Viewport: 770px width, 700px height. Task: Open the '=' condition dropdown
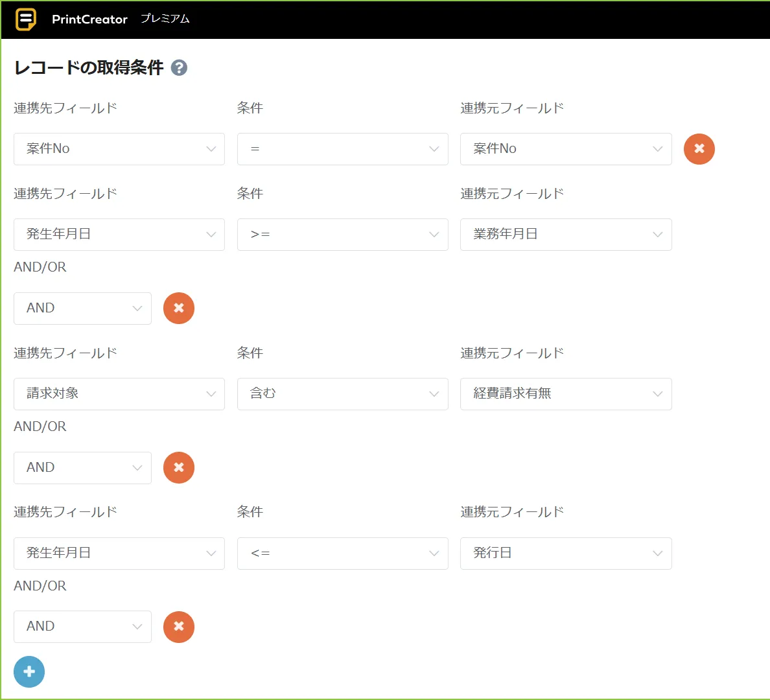(x=342, y=149)
